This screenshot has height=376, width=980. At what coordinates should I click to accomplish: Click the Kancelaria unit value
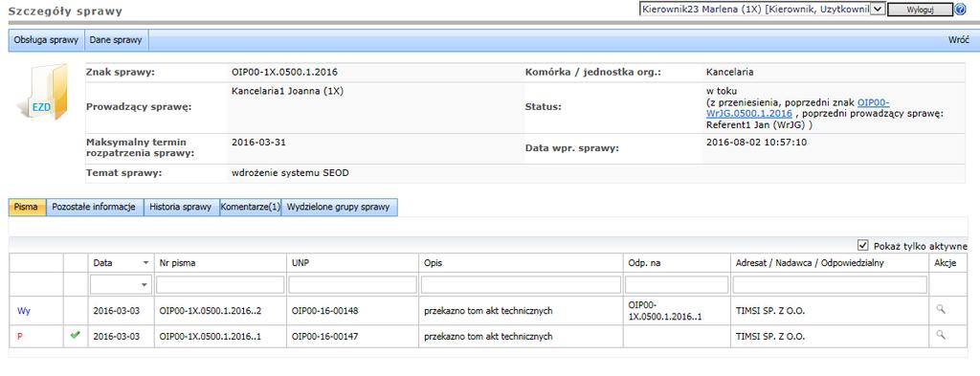[729, 72]
